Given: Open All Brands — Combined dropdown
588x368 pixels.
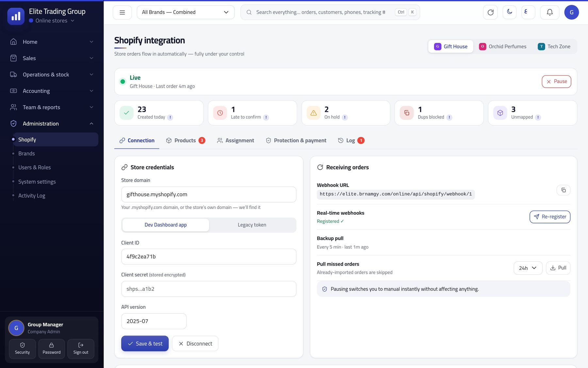Looking at the screenshot, I should (186, 12).
